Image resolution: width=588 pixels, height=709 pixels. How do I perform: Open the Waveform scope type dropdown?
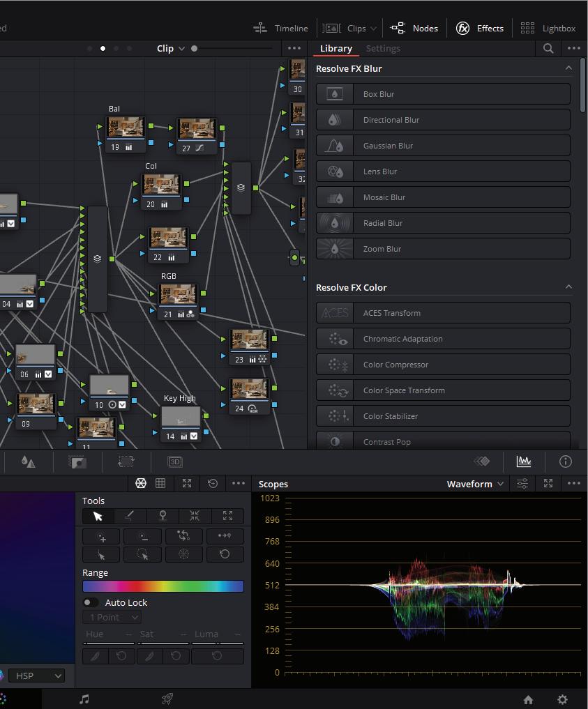[476, 484]
